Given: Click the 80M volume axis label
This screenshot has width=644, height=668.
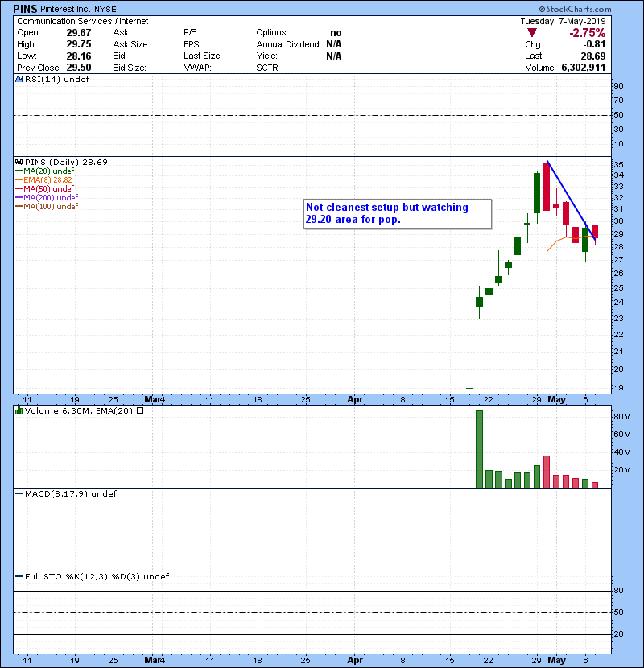Looking at the screenshot, I should 621,417.
